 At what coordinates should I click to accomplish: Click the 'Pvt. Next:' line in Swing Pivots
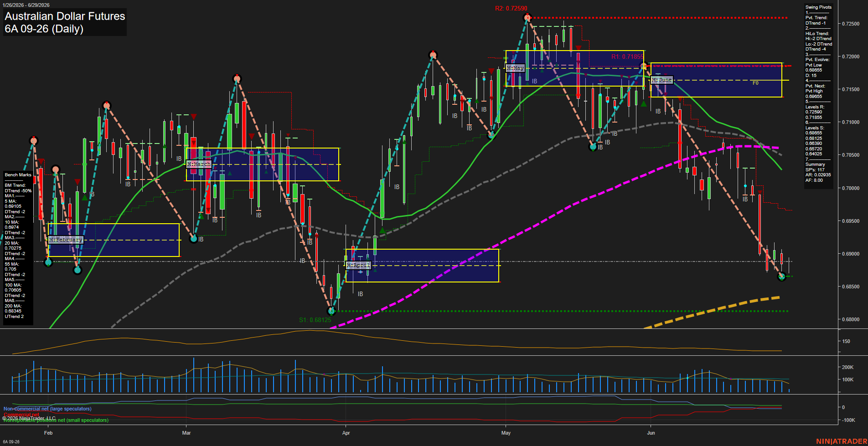[x=816, y=86]
